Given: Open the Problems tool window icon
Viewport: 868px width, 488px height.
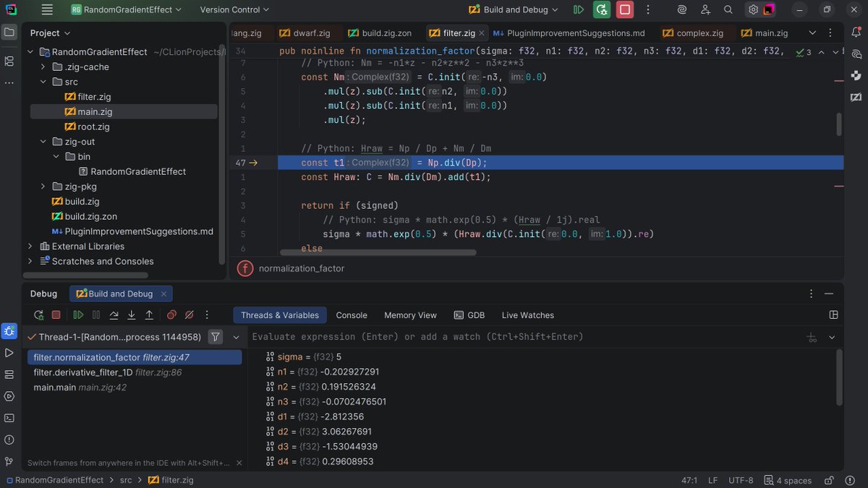Looking at the screenshot, I should [9, 440].
